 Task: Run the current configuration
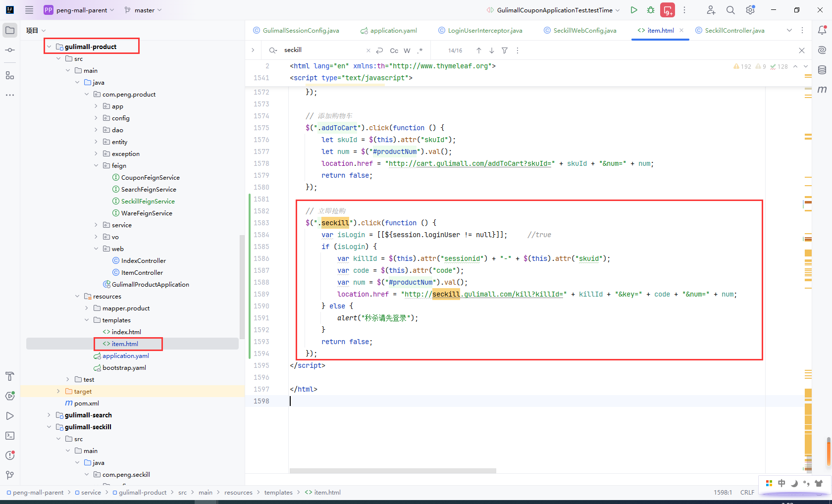(x=634, y=10)
